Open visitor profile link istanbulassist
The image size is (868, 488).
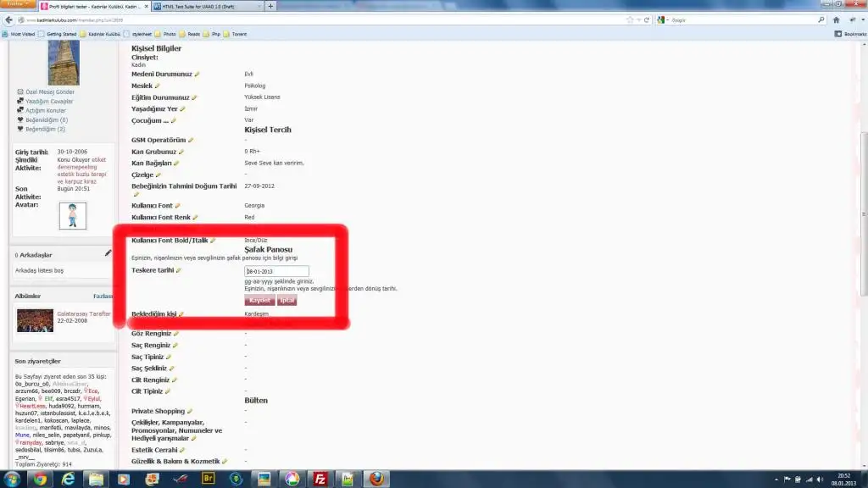pos(58,413)
